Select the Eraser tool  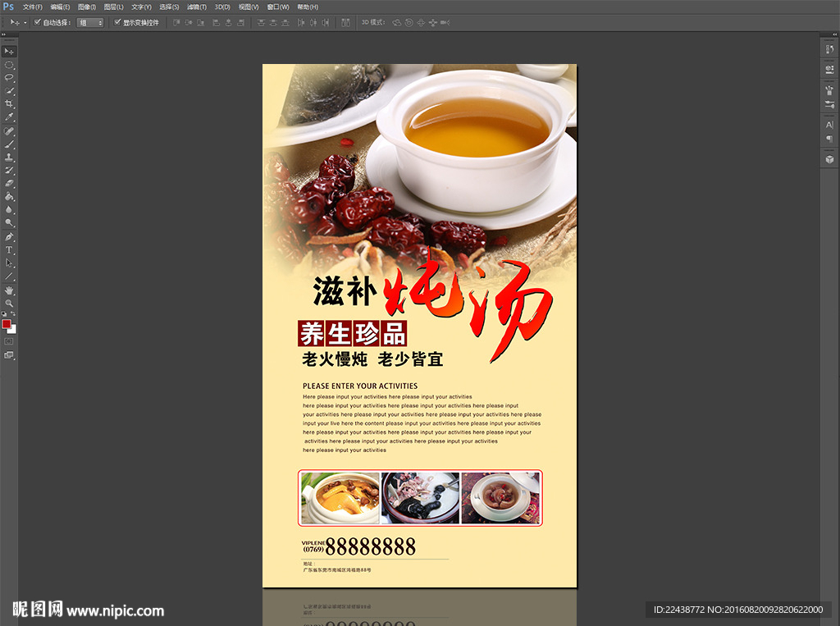[9, 183]
